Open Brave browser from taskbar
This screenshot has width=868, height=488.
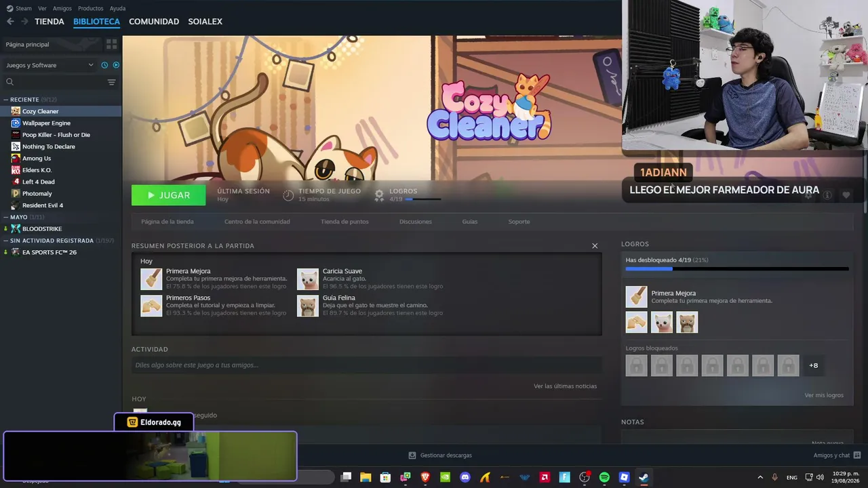point(425,477)
